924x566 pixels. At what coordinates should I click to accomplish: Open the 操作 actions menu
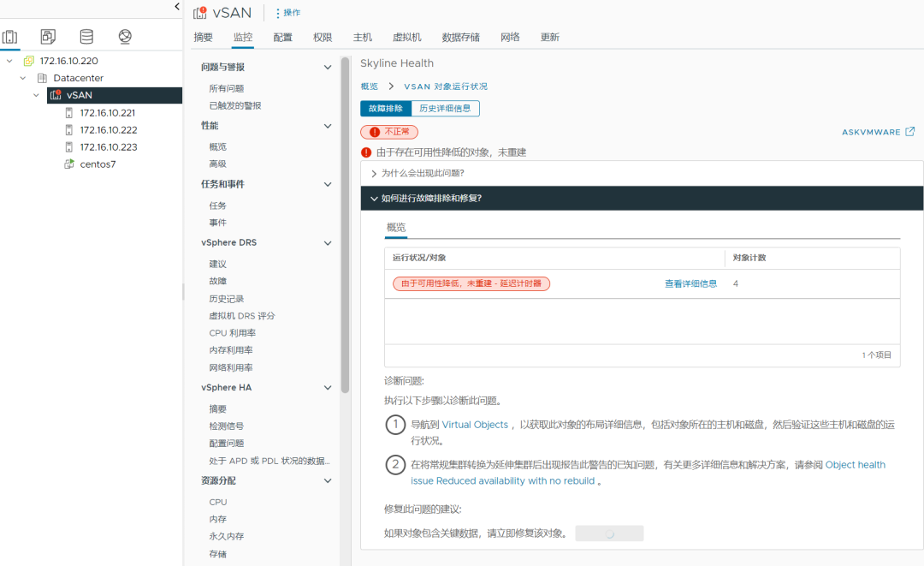(288, 12)
